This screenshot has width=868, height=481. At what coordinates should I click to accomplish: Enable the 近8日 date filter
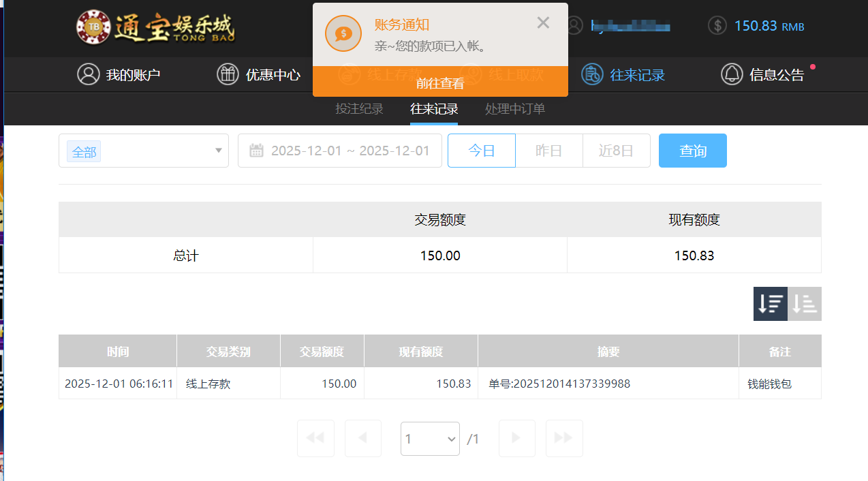616,151
